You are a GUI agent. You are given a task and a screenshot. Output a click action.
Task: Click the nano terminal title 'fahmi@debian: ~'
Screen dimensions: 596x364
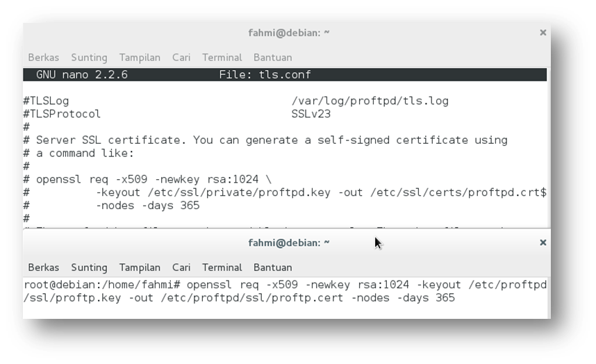click(288, 33)
